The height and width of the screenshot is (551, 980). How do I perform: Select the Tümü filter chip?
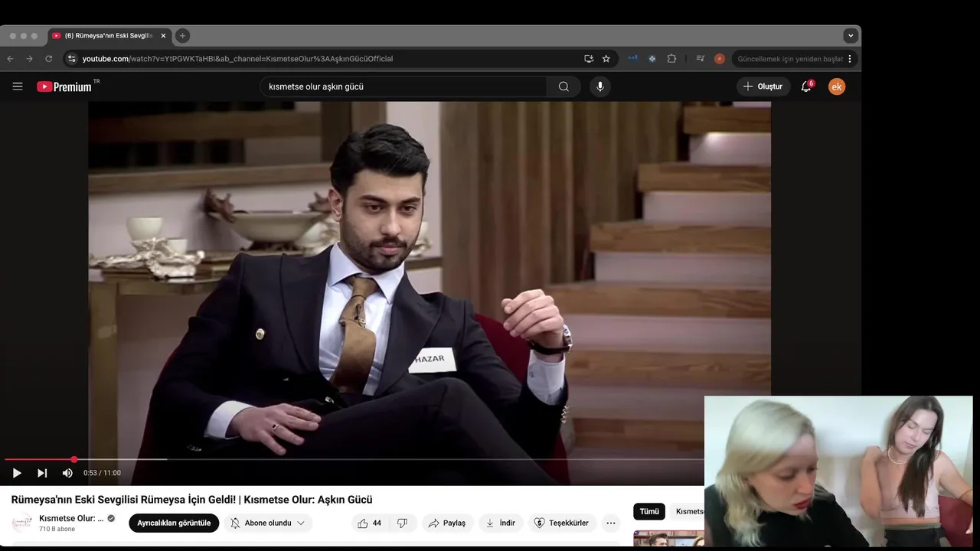pos(649,511)
